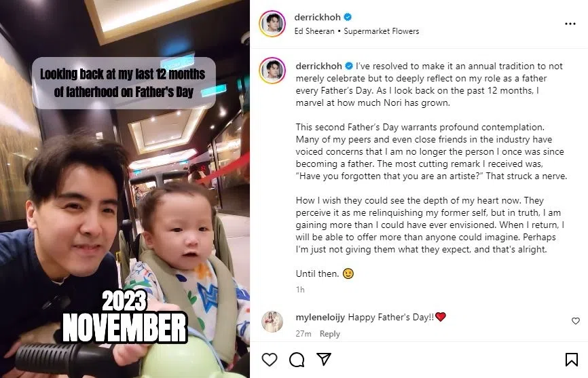Click the verified badge in the caption

(x=349, y=66)
